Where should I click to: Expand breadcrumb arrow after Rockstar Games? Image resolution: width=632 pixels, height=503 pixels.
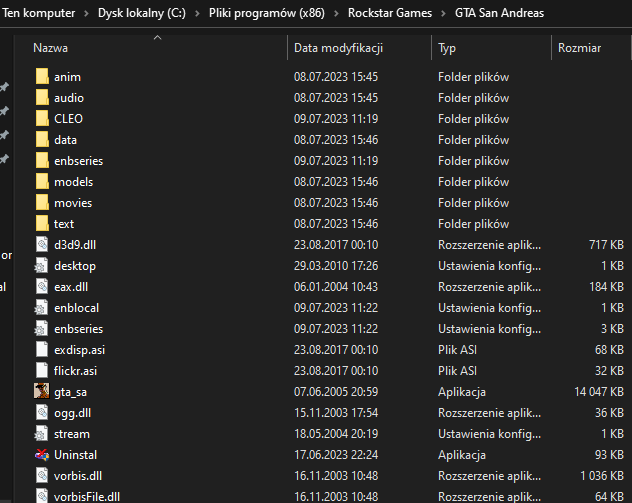[443, 13]
